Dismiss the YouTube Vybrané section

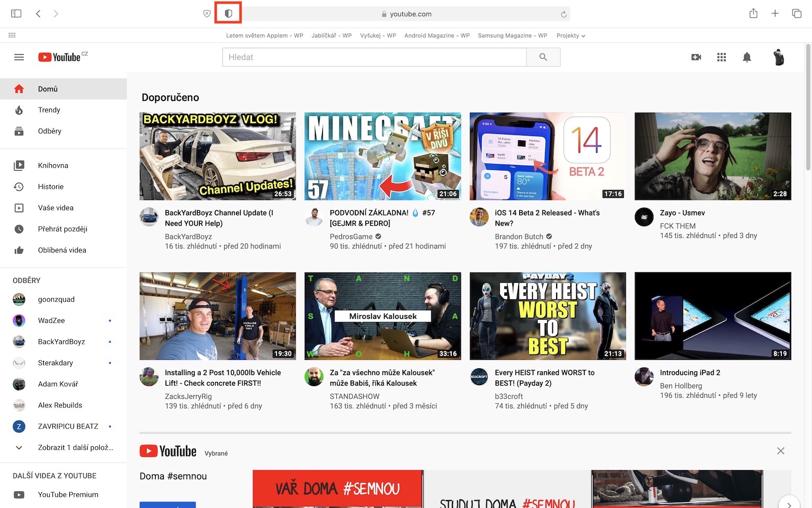point(780,451)
